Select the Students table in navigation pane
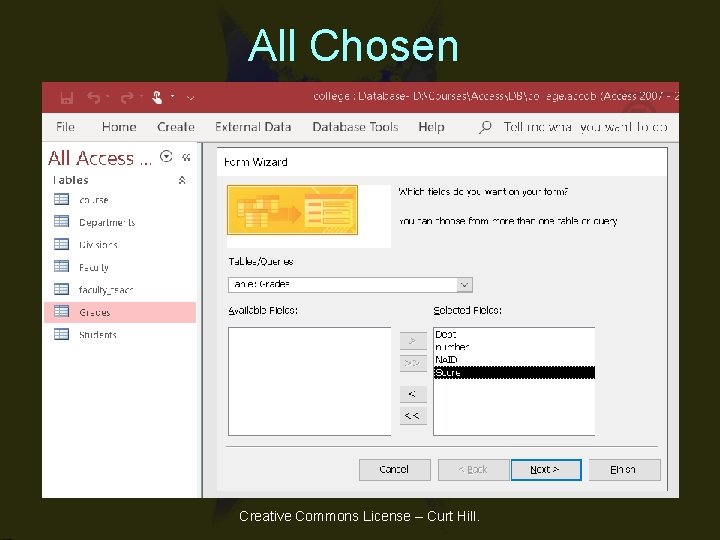This screenshot has width=720, height=540. pyautogui.click(x=120, y=334)
